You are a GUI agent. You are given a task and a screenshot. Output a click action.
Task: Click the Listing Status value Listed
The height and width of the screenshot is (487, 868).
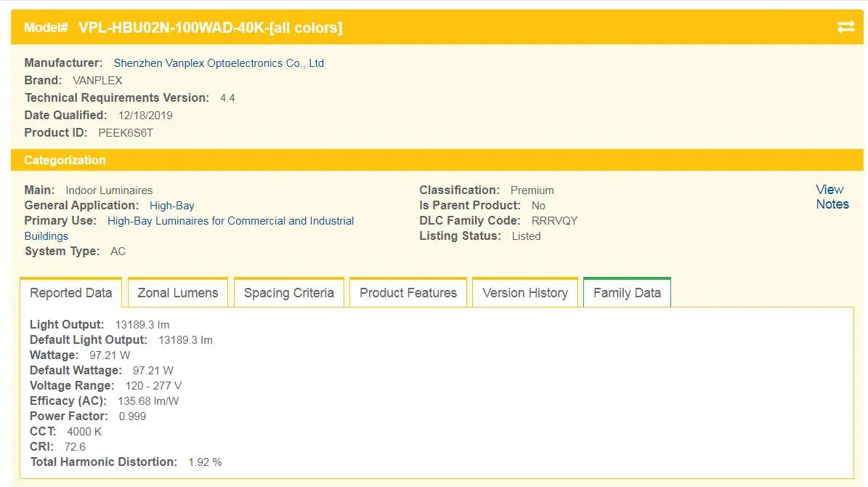[x=526, y=236]
